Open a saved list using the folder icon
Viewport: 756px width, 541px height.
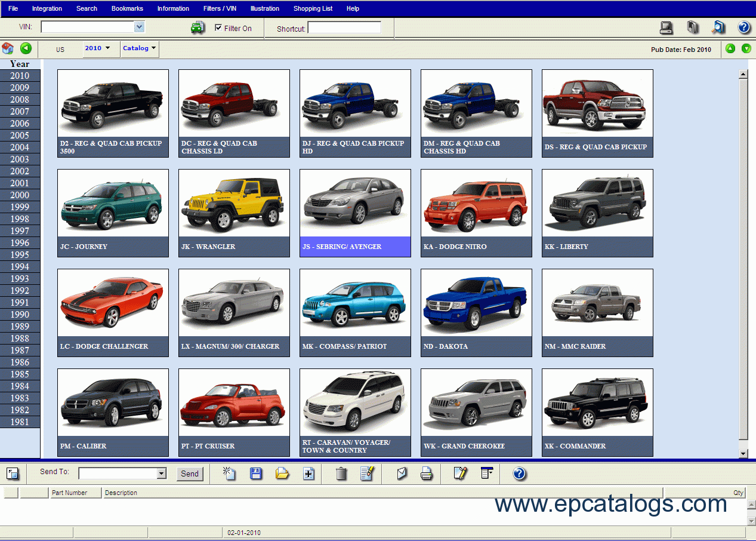[x=282, y=474]
